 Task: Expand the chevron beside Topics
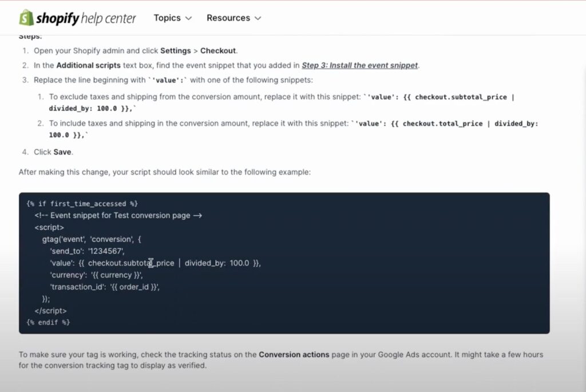(x=188, y=18)
